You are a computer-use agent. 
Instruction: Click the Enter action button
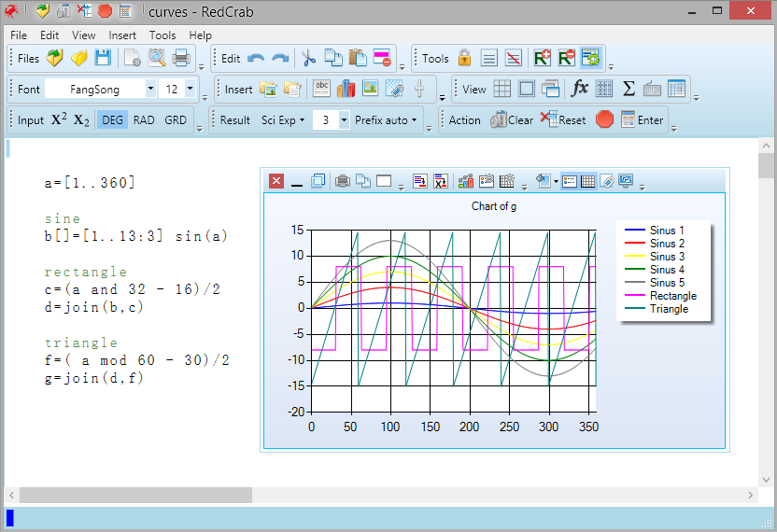tap(643, 119)
